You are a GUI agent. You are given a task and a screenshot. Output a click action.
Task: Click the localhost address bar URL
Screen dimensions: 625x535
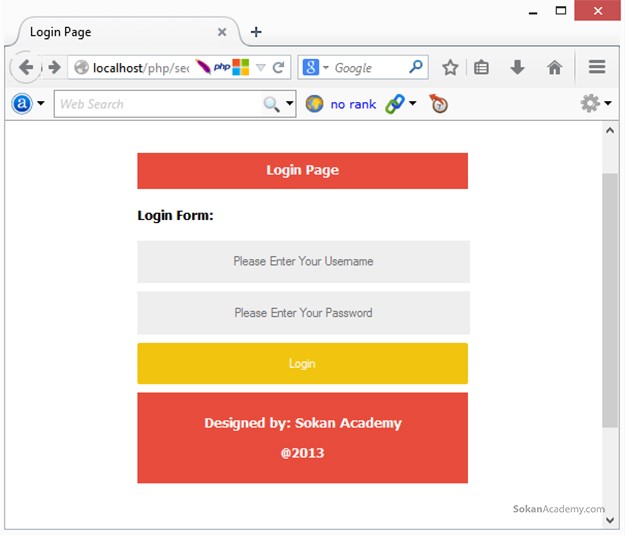(141, 68)
